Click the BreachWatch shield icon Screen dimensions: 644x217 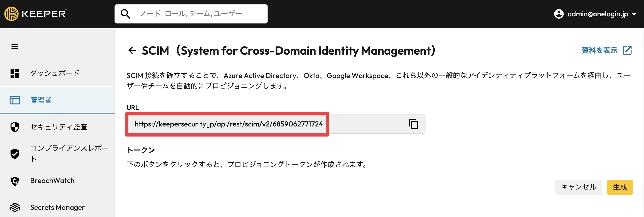pos(15,181)
